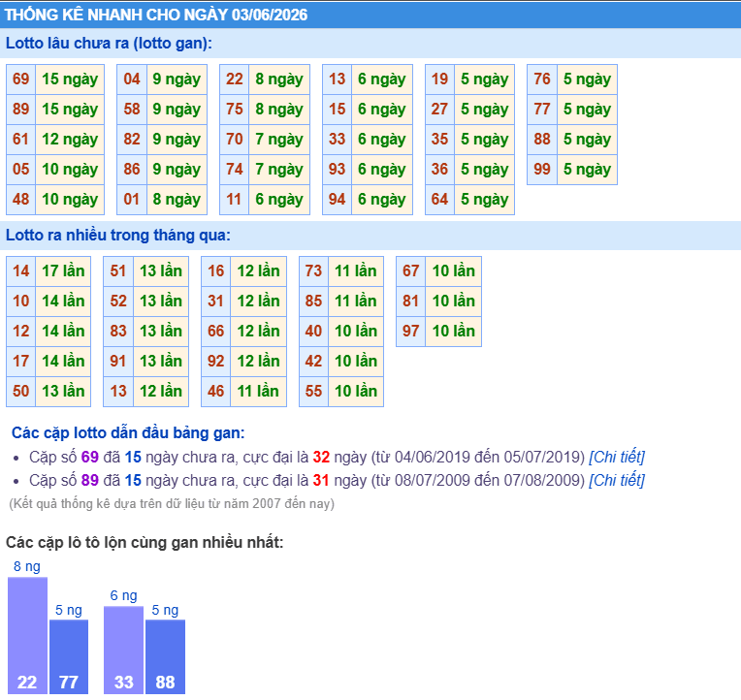Click lotto gan number 70
Image resolution: width=741 pixels, height=700 pixels.
pyautogui.click(x=235, y=140)
